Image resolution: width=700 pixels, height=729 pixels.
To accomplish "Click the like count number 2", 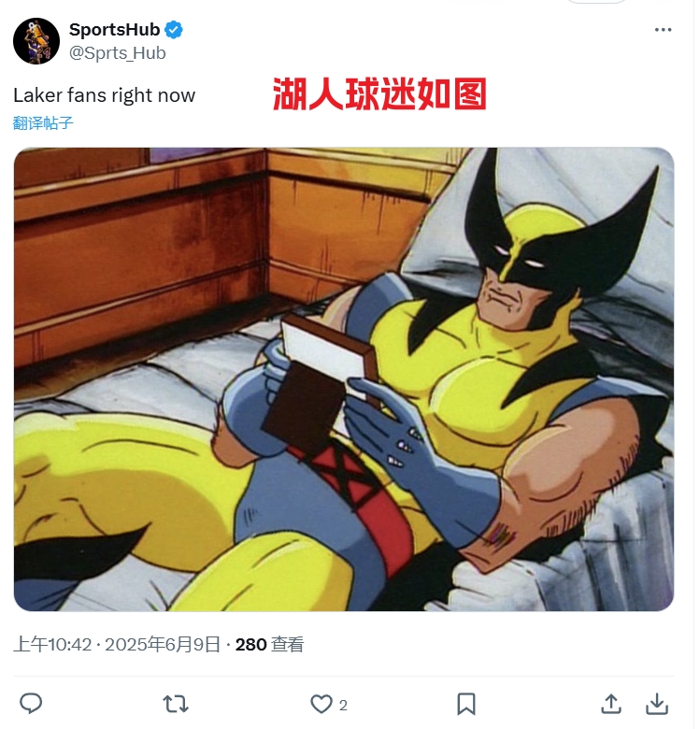I will point(343,706).
